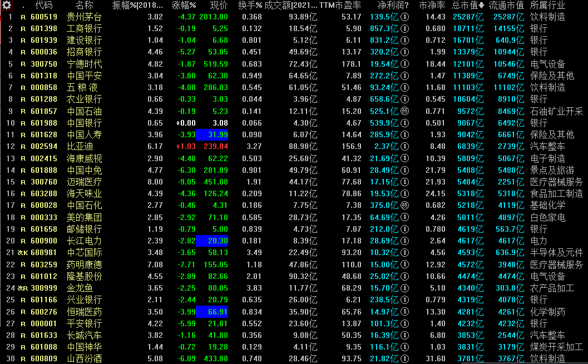Open the settings gear icon
This screenshot has height=364, width=588.
(6, 5)
